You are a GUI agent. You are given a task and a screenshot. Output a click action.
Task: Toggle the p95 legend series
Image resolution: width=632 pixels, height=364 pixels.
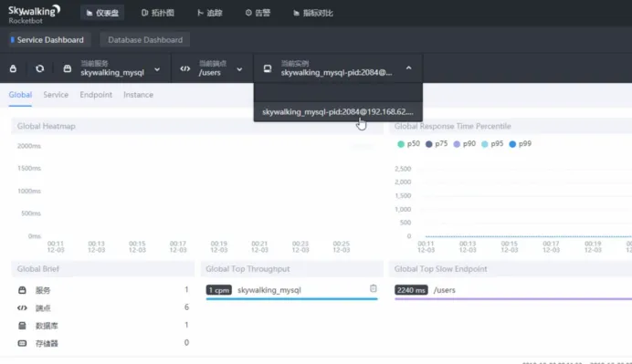click(492, 144)
